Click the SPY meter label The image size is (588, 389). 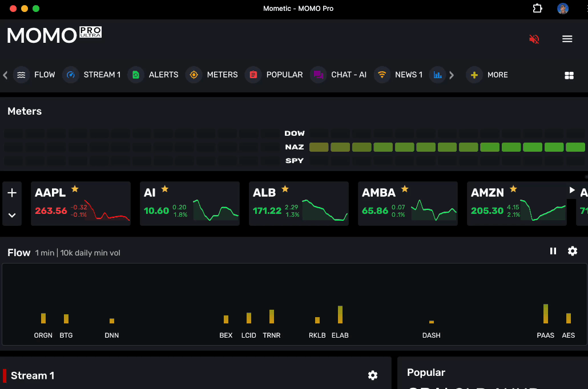295,161
